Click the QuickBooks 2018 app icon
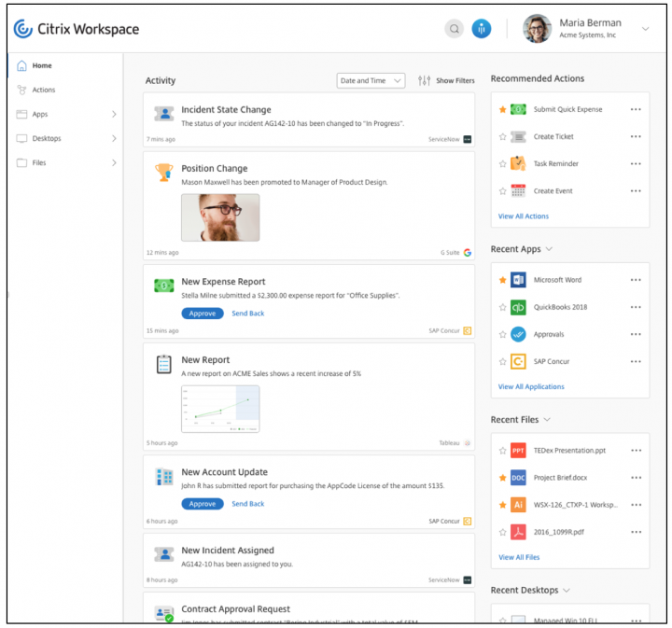The height and width of the screenshot is (628, 672). coord(518,307)
